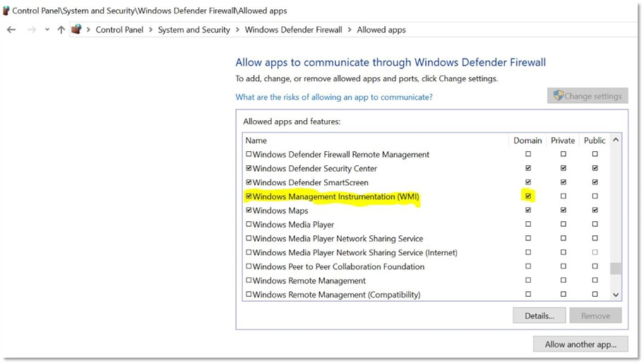Click the forward navigation arrow
The height and width of the screenshot is (364, 644).
tap(30, 30)
